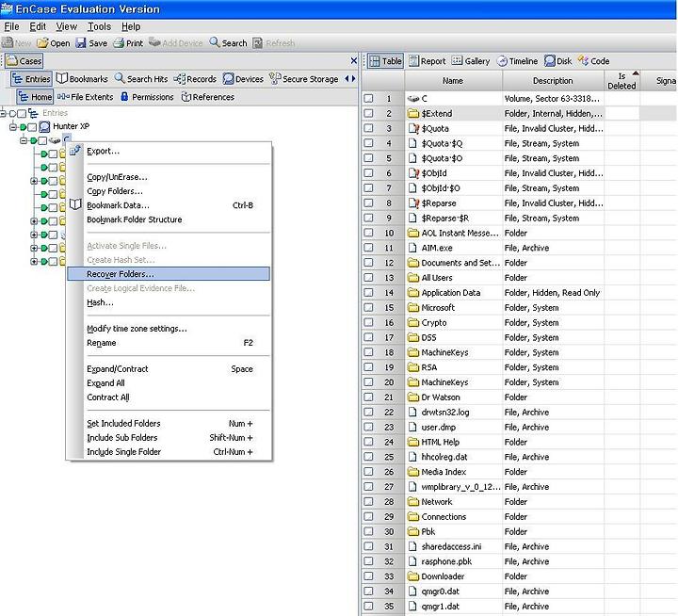Image resolution: width=678 pixels, height=616 pixels.
Task: Tick checkbox for drwtsn32.log row
Action: (x=368, y=413)
